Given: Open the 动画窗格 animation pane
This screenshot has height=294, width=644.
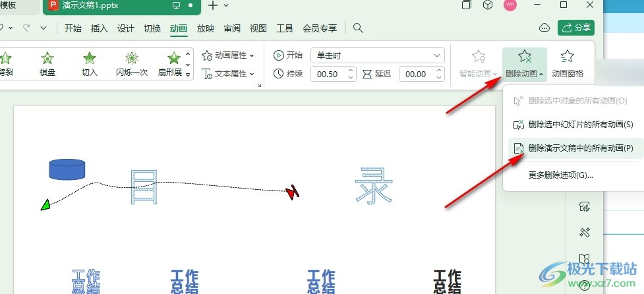Looking at the screenshot, I should coord(567,64).
